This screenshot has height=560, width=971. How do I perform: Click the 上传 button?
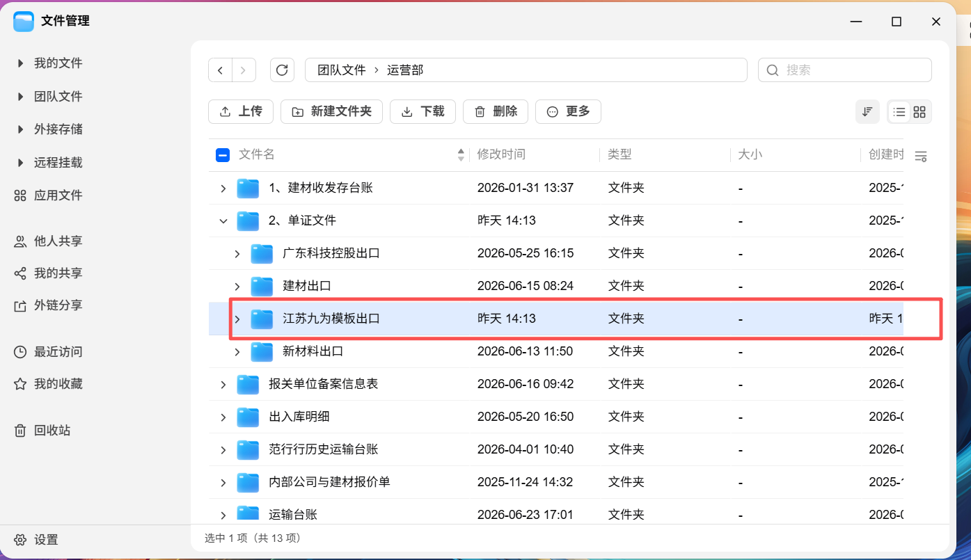pos(241,111)
